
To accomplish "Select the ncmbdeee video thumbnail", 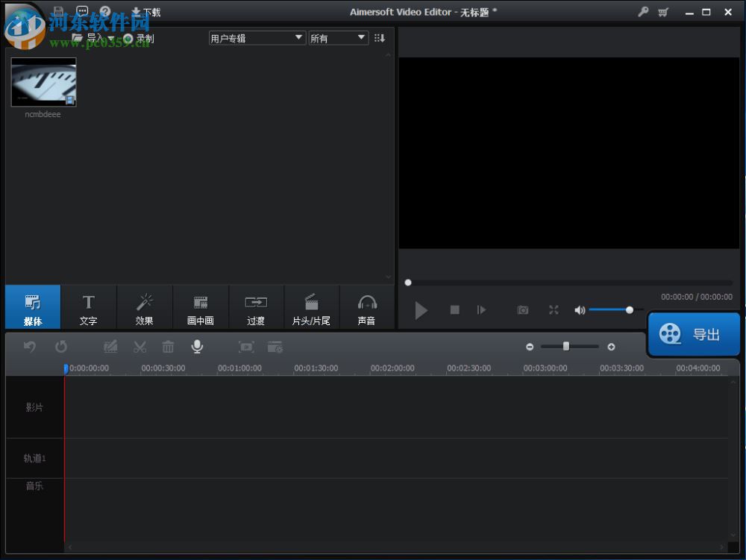I will (x=43, y=82).
